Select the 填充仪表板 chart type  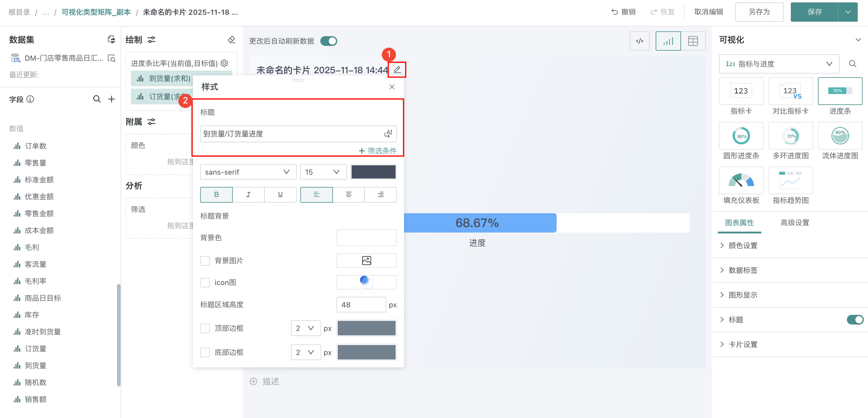point(741,181)
